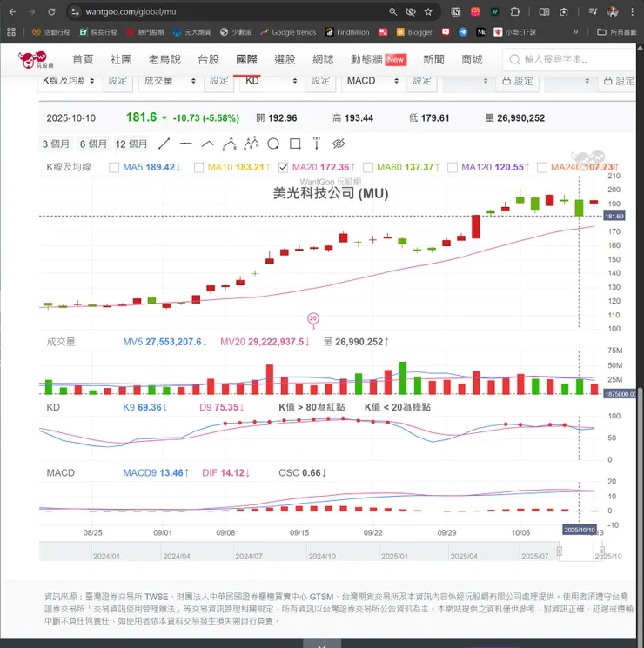Show more bookmarks with the double chevron
Image resolution: width=644 pixels, height=648 pixels.
pyautogui.click(x=575, y=32)
